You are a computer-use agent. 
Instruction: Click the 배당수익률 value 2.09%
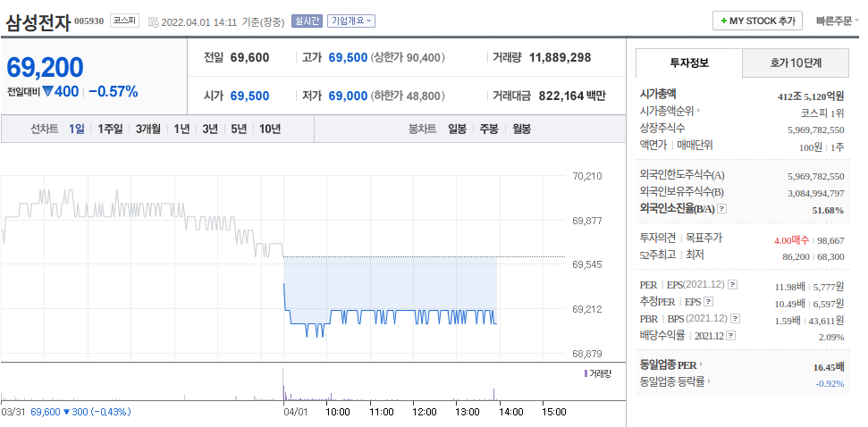point(831,338)
